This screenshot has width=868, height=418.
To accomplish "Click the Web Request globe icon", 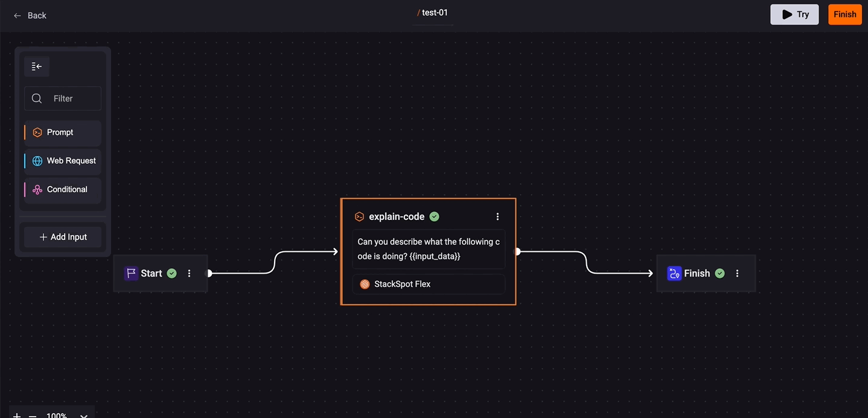I will click(37, 161).
